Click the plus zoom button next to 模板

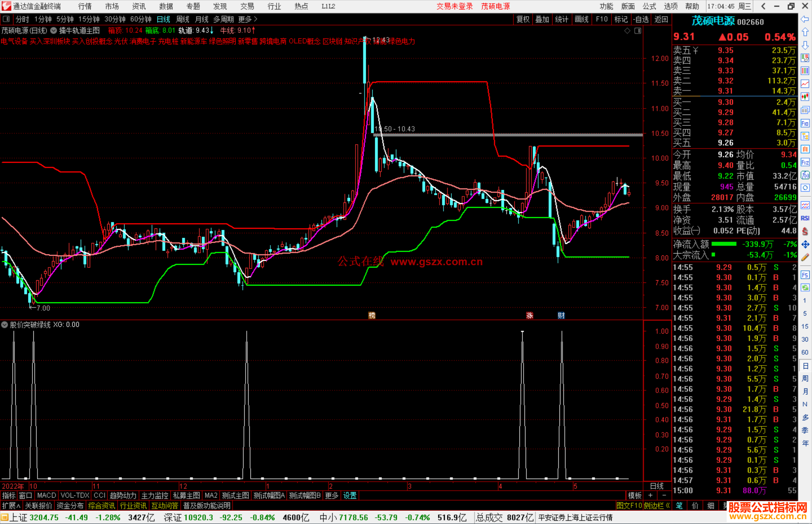coord(650,495)
